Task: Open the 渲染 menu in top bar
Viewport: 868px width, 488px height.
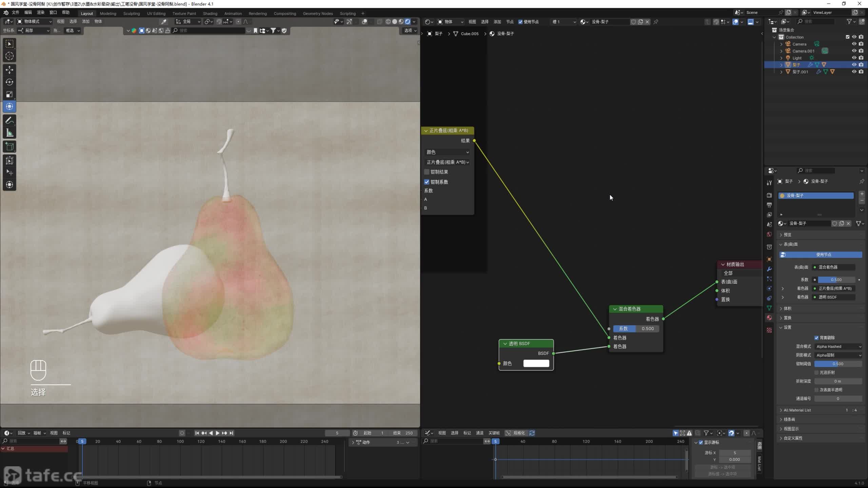Action: point(41,13)
